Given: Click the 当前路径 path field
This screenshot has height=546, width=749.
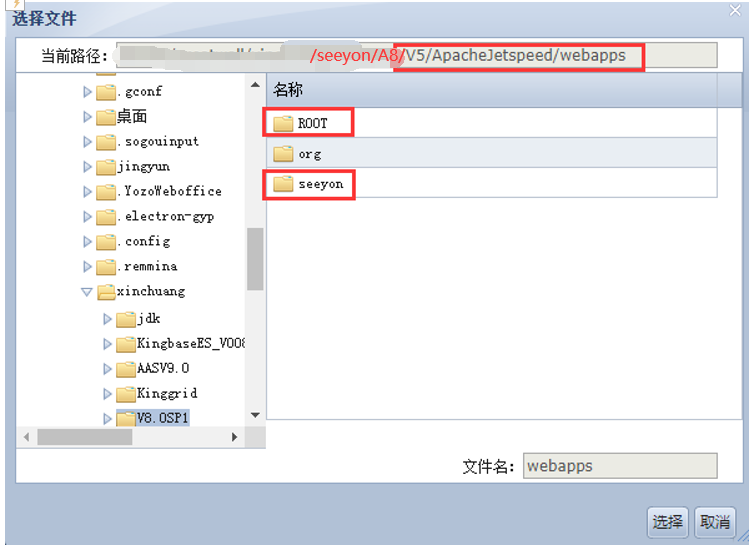Looking at the screenshot, I should coord(417,55).
